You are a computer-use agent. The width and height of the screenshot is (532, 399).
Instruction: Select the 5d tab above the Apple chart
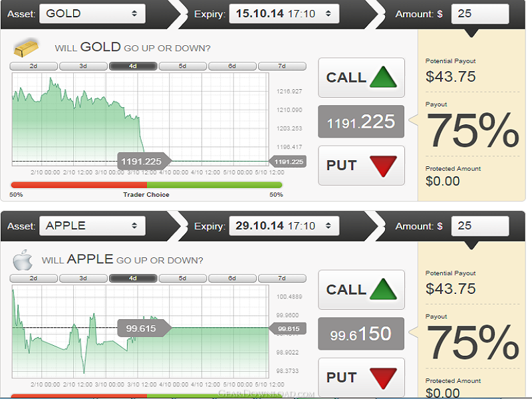click(x=182, y=278)
